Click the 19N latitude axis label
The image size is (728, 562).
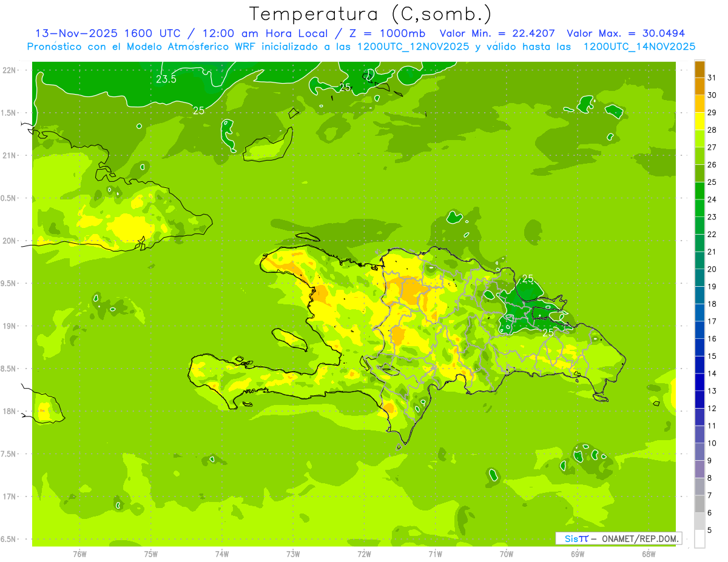pyautogui.click(x=9, y=326)
